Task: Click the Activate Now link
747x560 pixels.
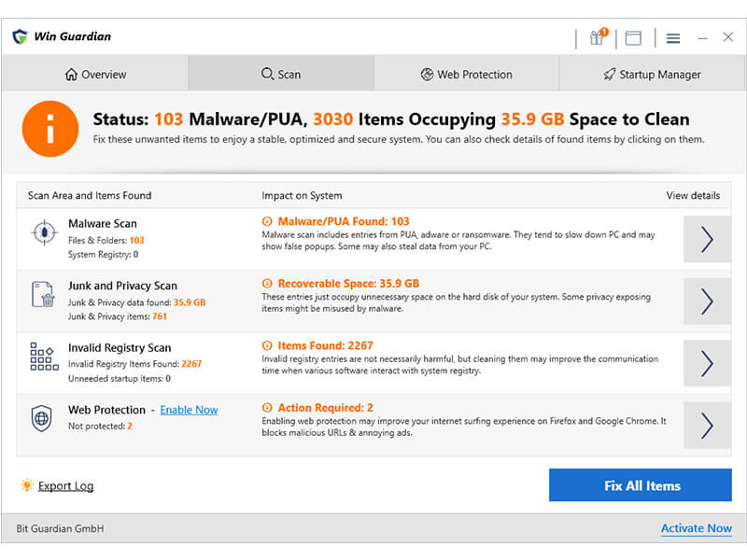Action: [x=696, y=528]
